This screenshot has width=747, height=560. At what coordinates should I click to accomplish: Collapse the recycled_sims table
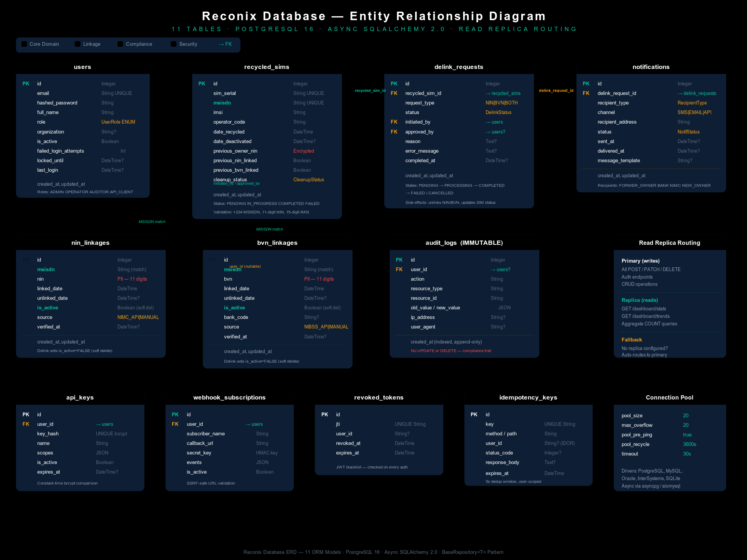click(267, 67)
